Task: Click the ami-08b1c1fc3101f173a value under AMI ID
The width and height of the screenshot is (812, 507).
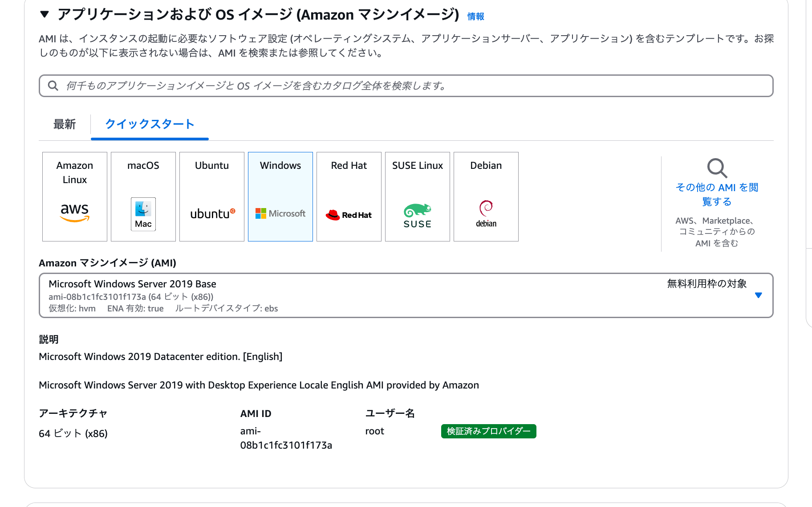Action: (286, 438)
